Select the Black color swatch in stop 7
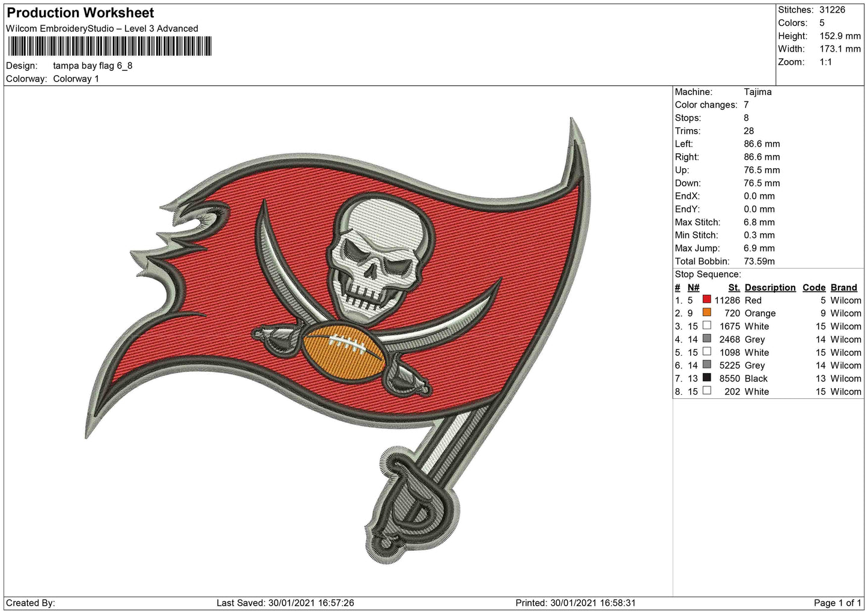The width and height of the screenshot is (868, 611). 707,378
